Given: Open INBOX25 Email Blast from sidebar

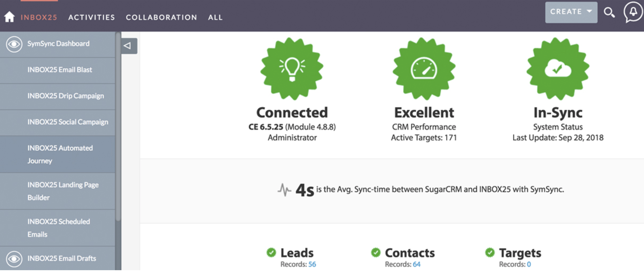Looking at the screenshot, I should pos(59,70).
